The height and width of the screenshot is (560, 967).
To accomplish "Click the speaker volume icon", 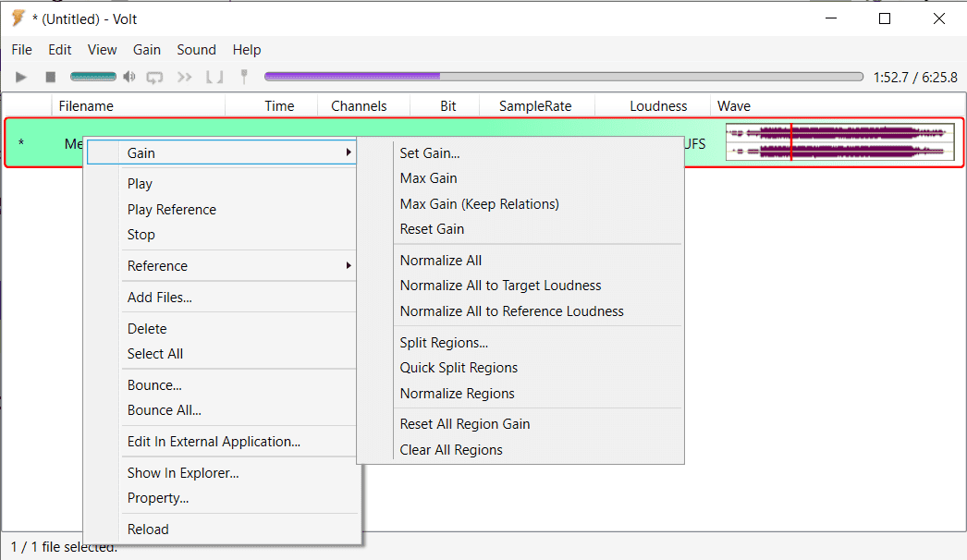I will pyautogui.click(x=129, y=78).
